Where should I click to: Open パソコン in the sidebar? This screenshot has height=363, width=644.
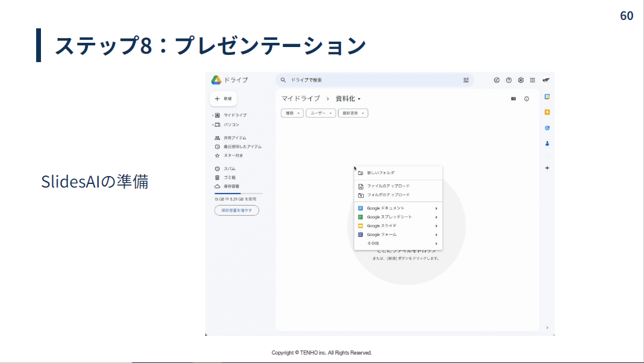click(231, 125)
